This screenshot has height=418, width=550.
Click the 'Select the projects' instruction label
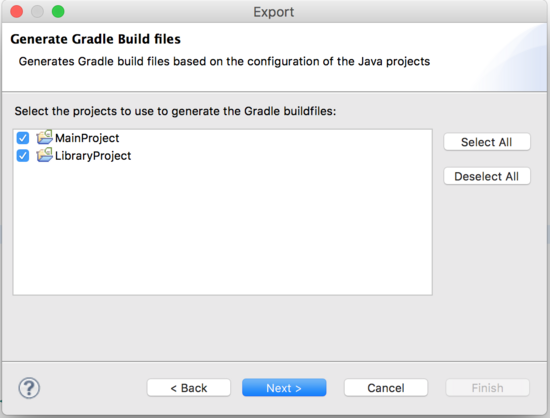click(x=175, y=111)
